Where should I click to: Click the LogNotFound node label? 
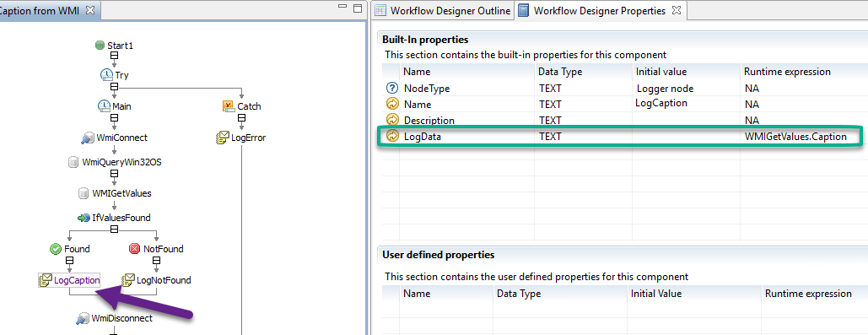click(164, 280)
